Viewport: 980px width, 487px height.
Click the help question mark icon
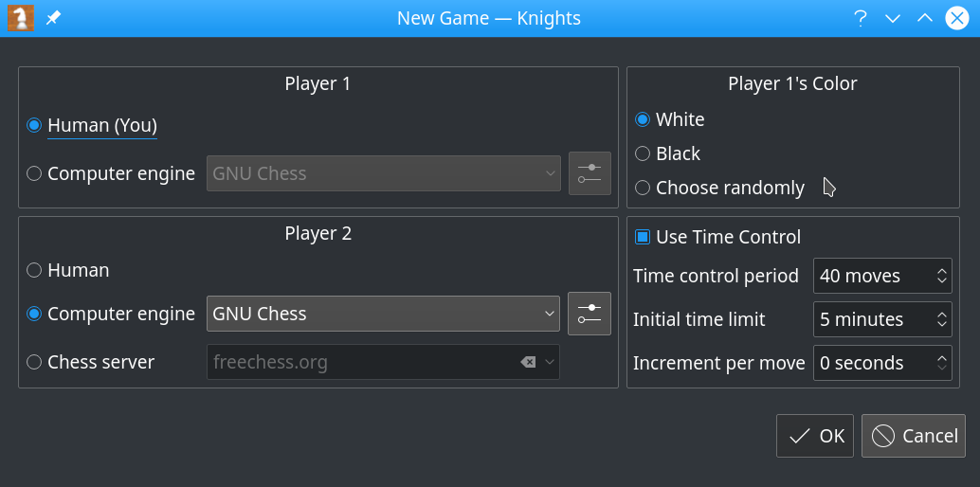click(860, 18)
